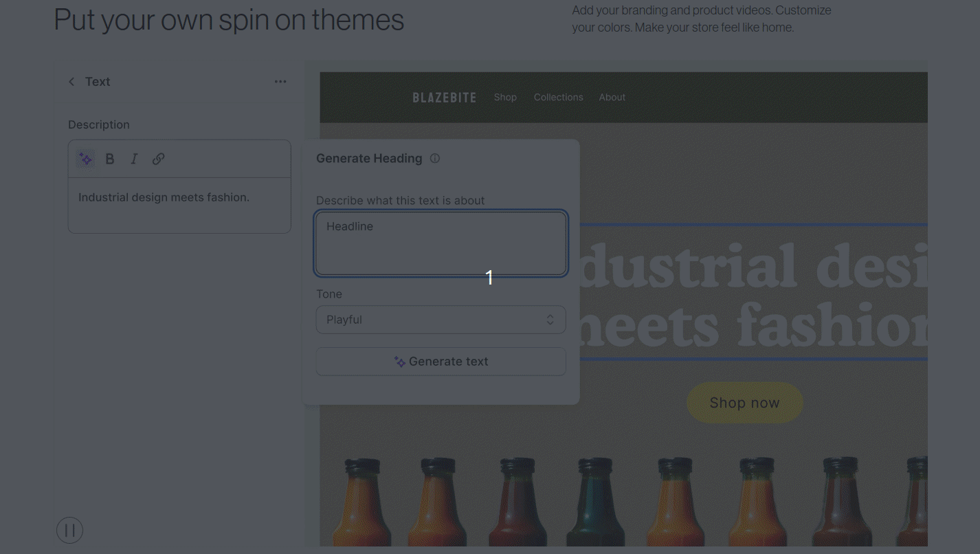Click the Put your own spin on themes heading
The image size is (980, 554).
tap(229, 20)
